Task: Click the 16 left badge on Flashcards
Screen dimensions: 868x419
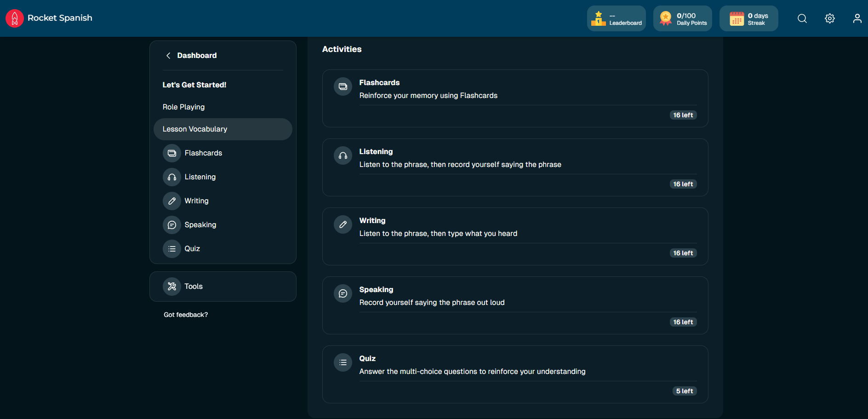Action: pyautogui.click(x=683, y=115)
